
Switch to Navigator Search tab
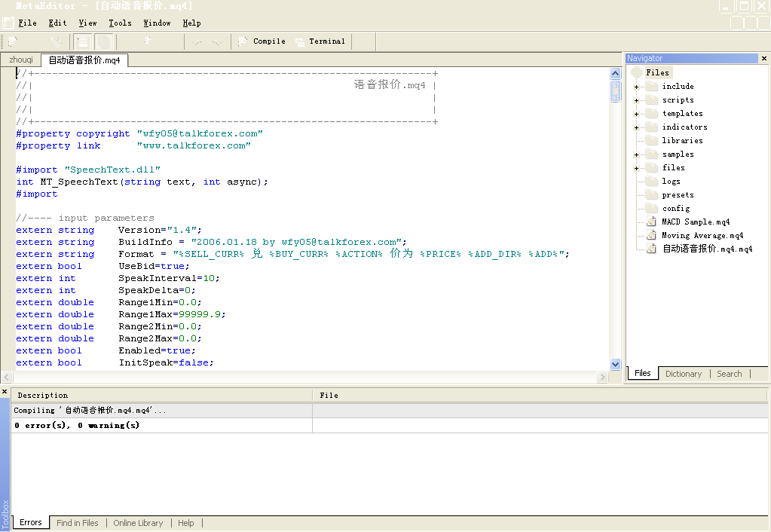(x=730, y=374)
